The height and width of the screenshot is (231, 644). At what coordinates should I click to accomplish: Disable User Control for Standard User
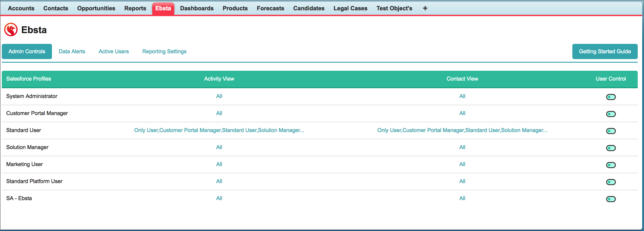click(x=610, y=131)
